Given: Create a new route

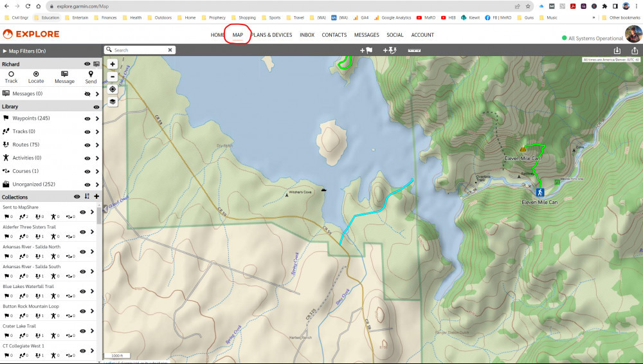Looking at the screenshot, I should point(390,50).
